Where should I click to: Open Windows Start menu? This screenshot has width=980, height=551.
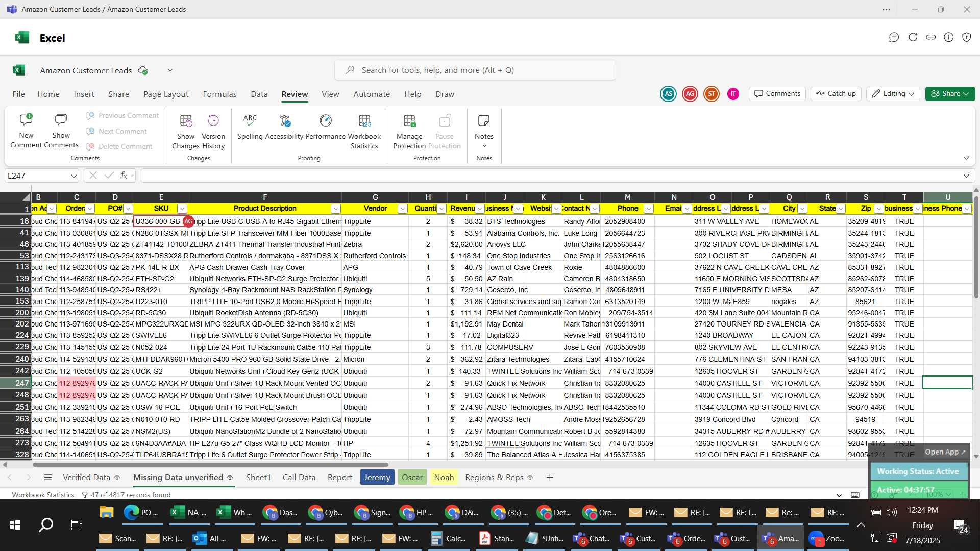pos(15,524)
